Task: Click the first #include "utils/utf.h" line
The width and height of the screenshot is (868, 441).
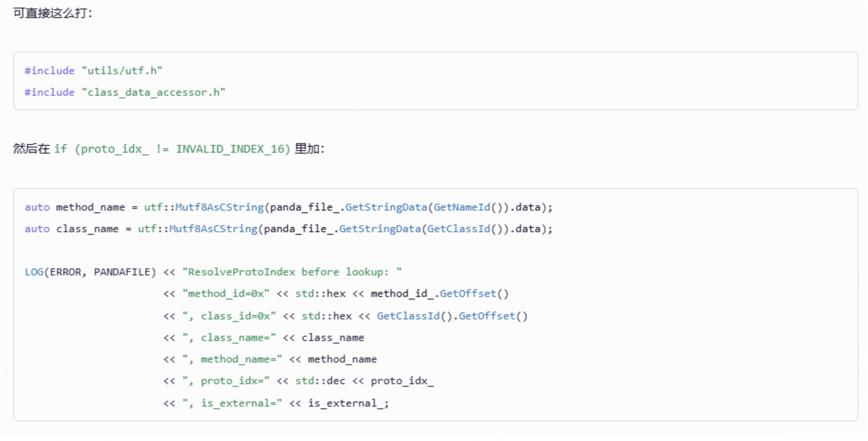Action: click(x=93, y=71)
